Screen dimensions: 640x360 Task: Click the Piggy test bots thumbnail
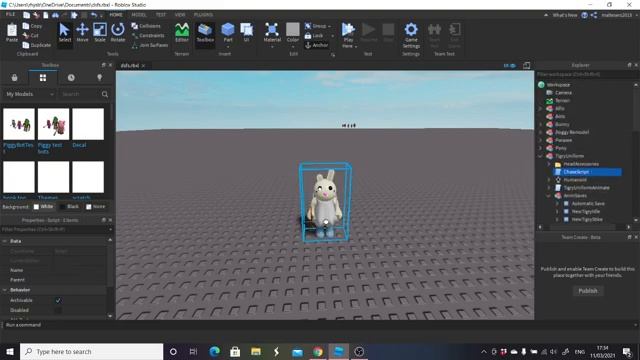coord(53,124)
